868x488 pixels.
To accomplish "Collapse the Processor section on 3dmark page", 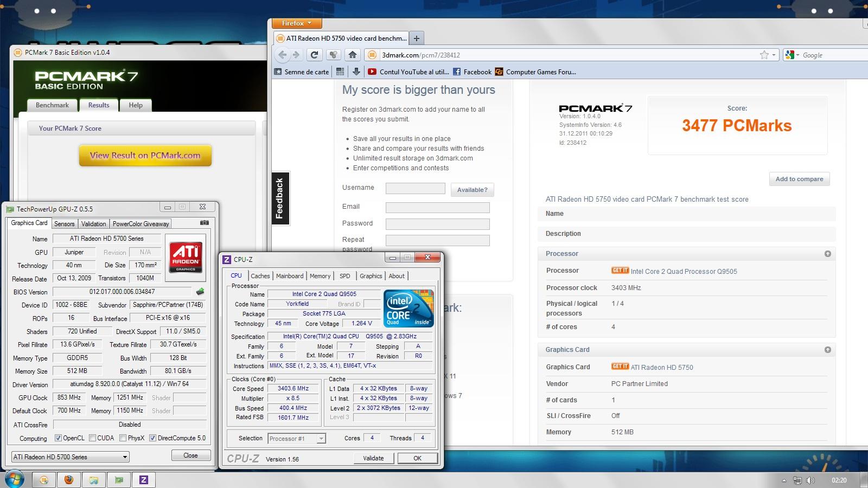I will 828,254.
